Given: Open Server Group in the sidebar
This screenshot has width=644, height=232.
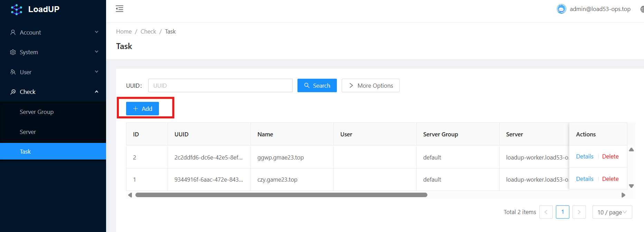Looking at the screenshot, I should pos(37,112).
